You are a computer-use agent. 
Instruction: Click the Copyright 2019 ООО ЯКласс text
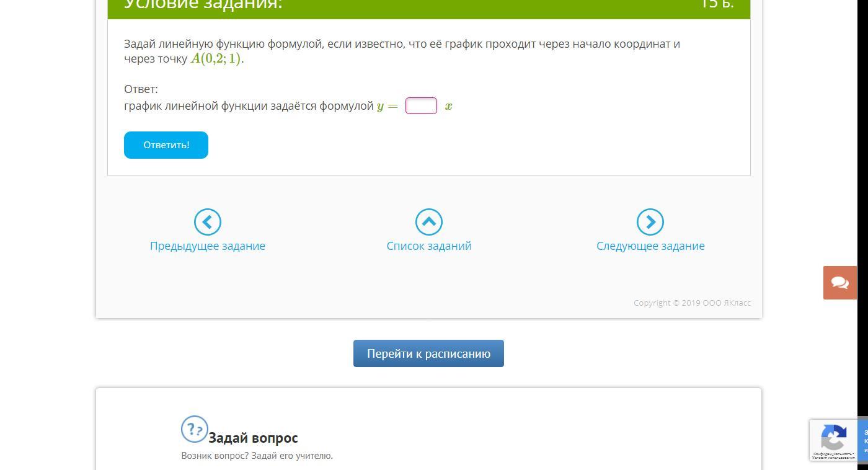[x=692, y=303]
